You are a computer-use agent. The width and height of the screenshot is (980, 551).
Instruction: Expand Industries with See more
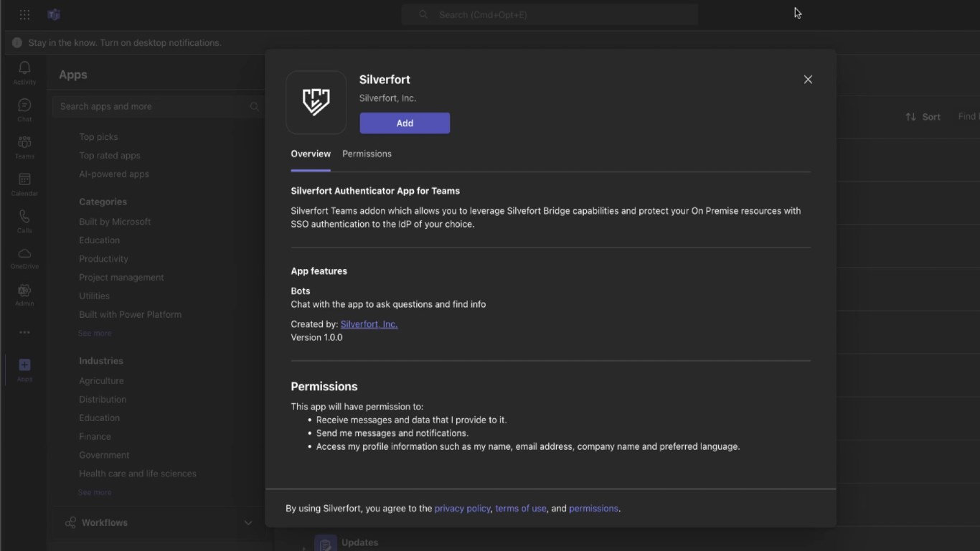coord(95,492)
